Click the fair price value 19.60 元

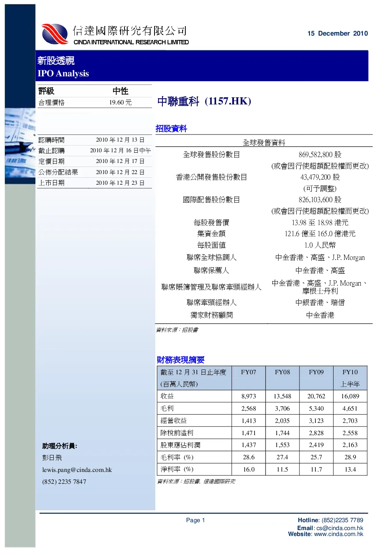click(x=121, y=102)
